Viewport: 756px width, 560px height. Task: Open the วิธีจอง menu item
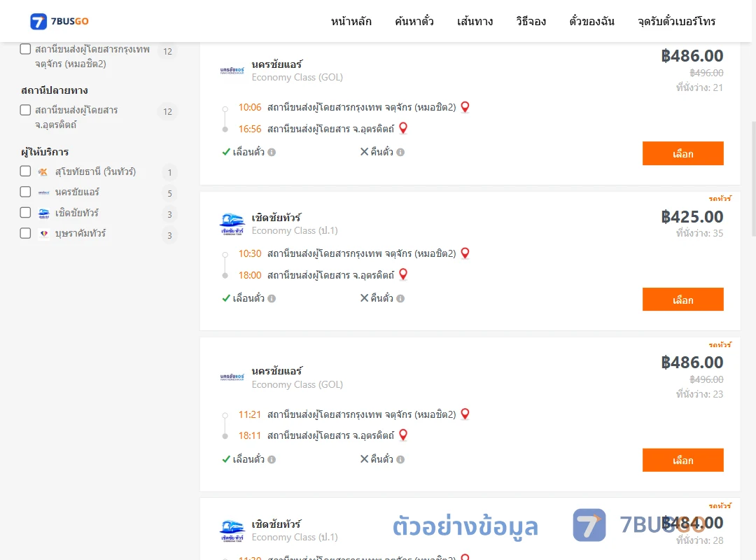tap(531, 21)
